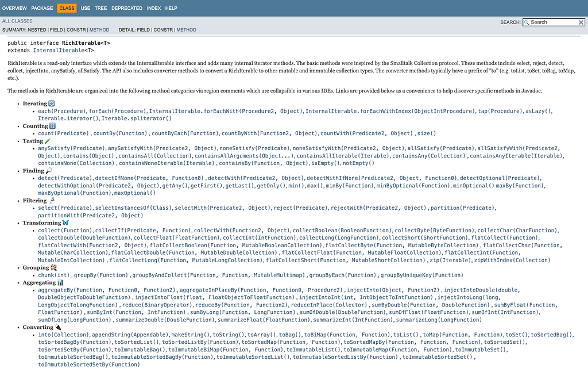
Task: Open the sumOfInt(IntFunction) method link
Action: pyautogui.click(x=505, y=312)
